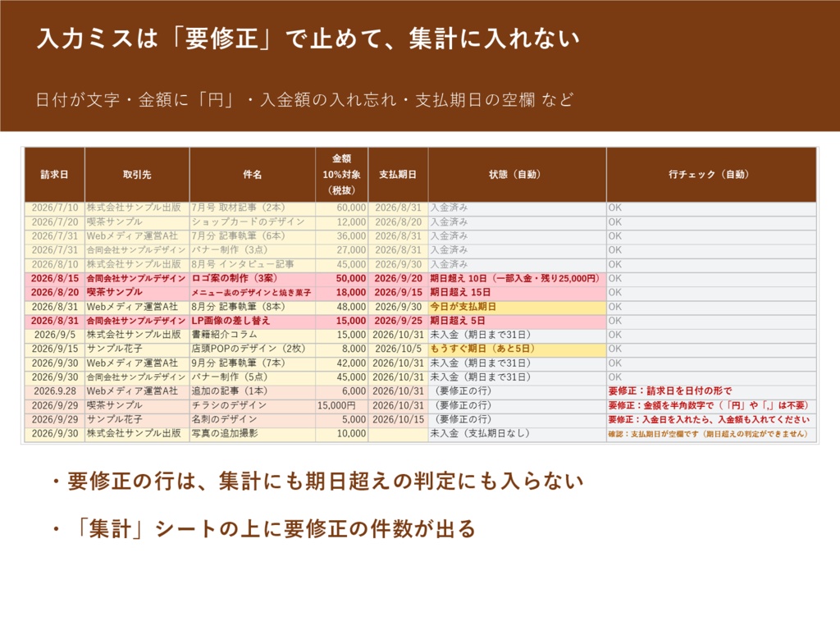Click the invalid date cell 2026.9.28
The width and height of the screenshot is (840, 630).
tap(55, 391)
